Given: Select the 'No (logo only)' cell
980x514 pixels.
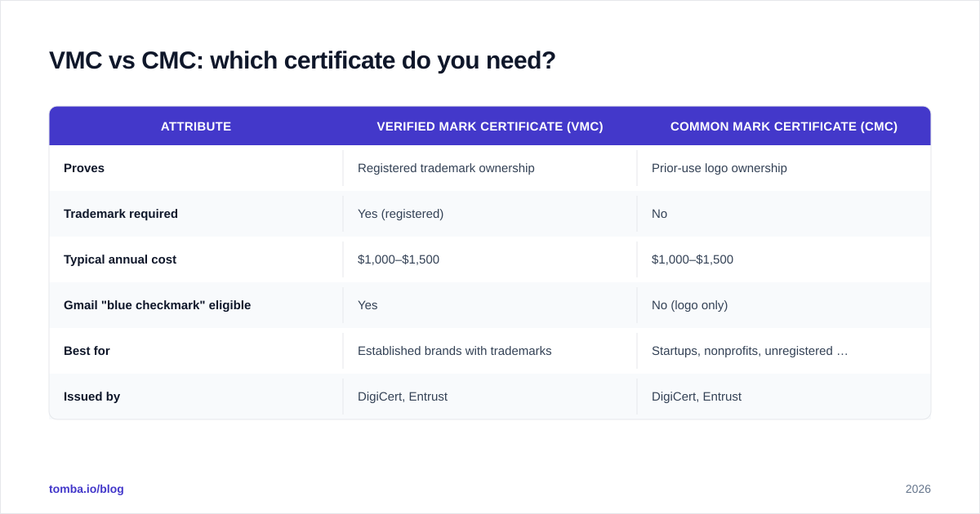Looking at the screenshot, I should pos(689,305).
